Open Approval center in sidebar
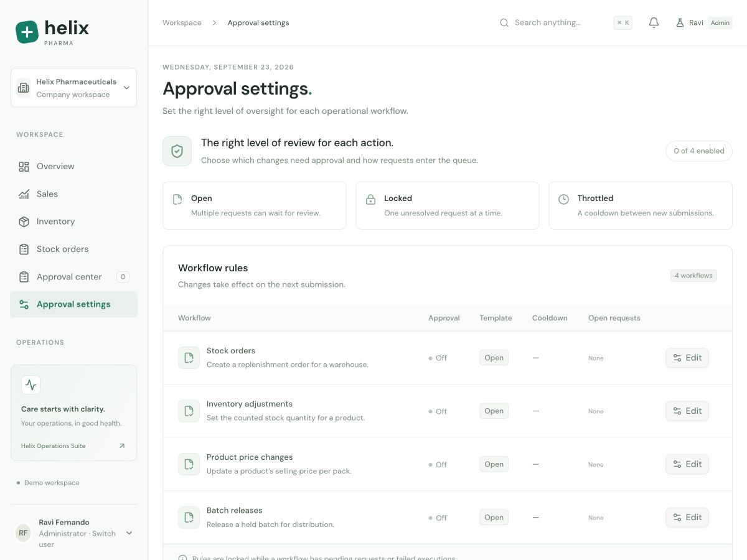 (73, 277)
